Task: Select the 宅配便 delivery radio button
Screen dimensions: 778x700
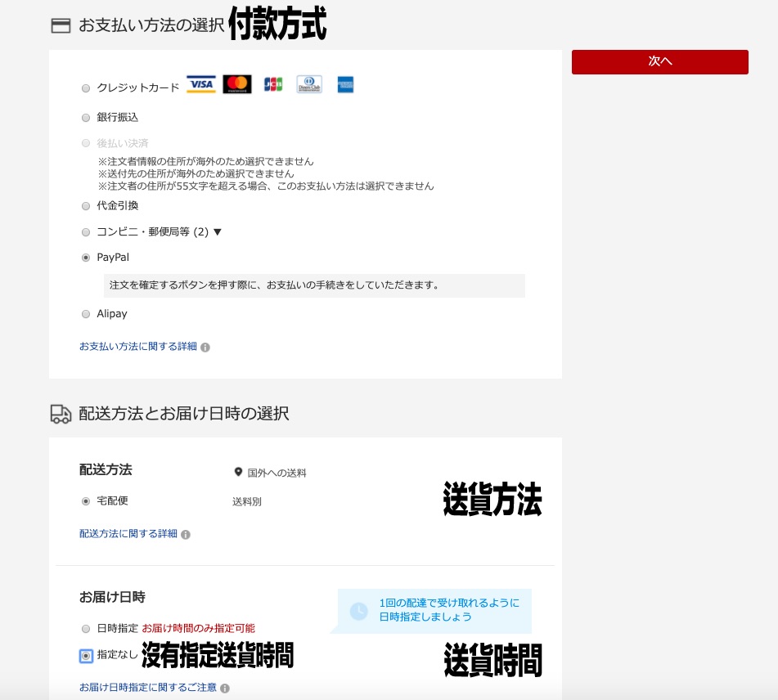Action: pyautogui.click(x=86, y=501)
